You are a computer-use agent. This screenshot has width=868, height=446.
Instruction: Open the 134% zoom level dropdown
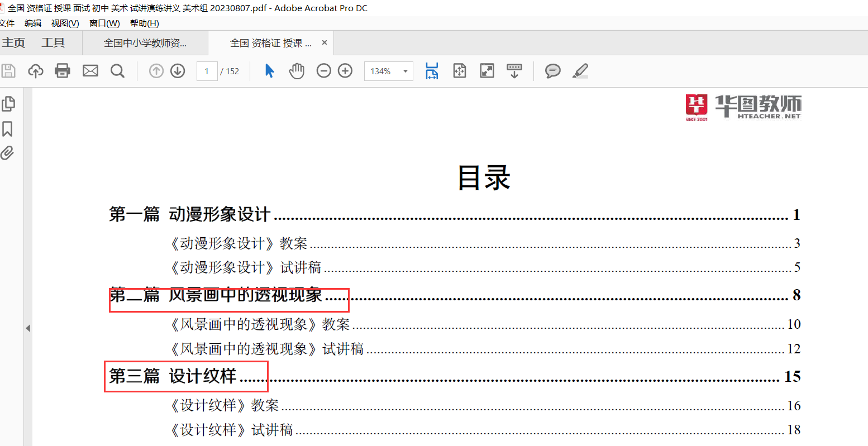coord(405,71)
